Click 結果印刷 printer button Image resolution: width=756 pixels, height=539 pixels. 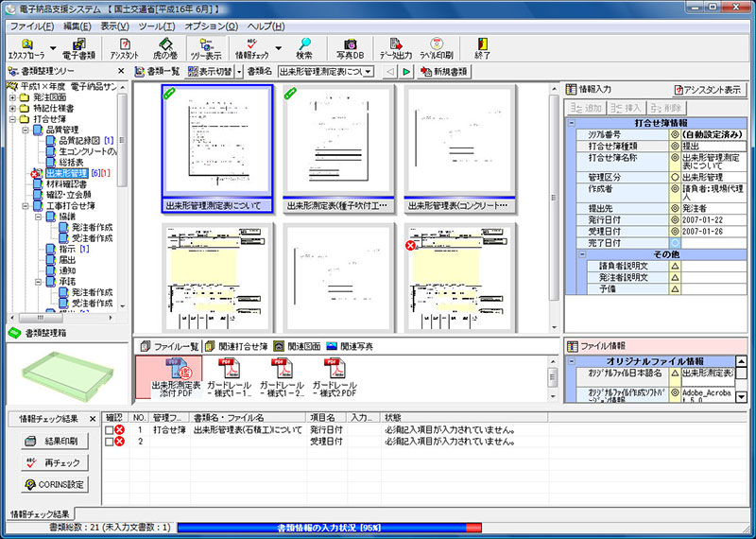point(55,441)
